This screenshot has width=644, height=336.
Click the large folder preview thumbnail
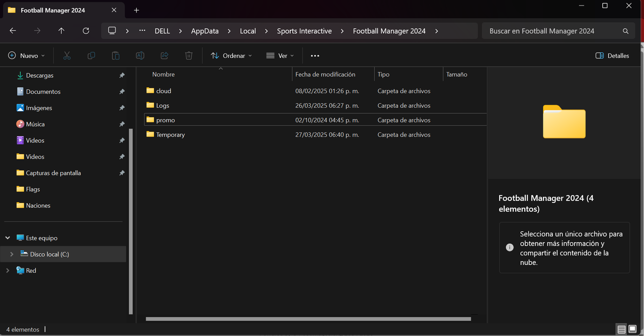[x=564, y=121]
